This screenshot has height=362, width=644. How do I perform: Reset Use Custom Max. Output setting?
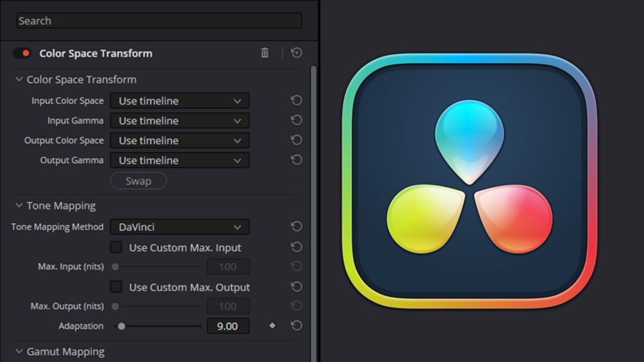[x=297, y=286]
